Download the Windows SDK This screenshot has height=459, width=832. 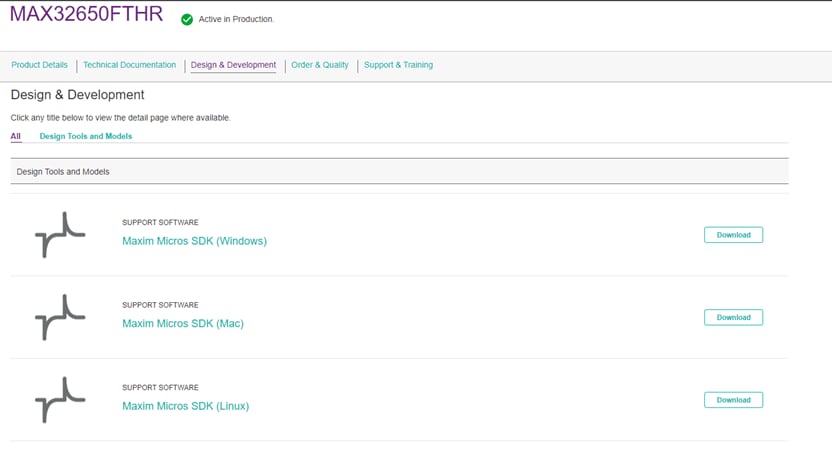coord(733,235)
